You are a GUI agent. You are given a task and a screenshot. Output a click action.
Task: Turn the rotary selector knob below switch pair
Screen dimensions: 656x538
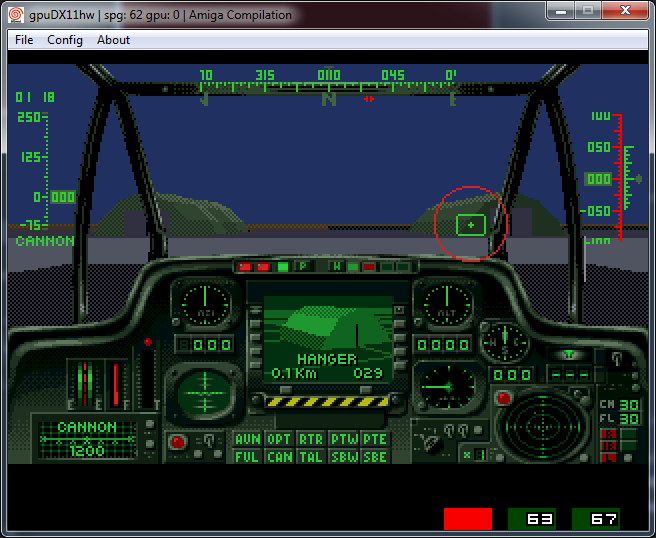point(431,443)
